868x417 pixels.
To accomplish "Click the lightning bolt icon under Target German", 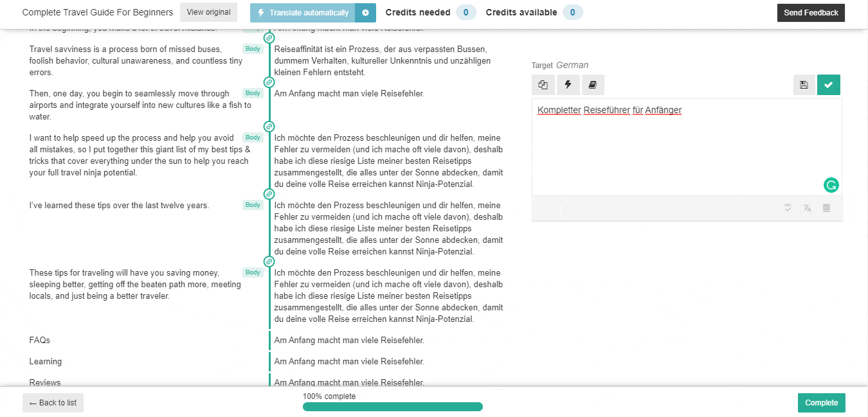I will [x=568, y=85].
